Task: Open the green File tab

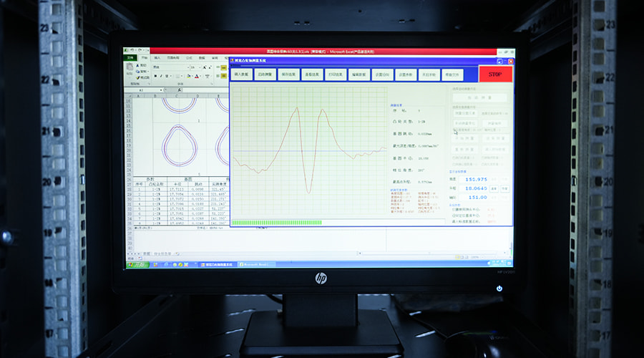Action: [131, 57]
